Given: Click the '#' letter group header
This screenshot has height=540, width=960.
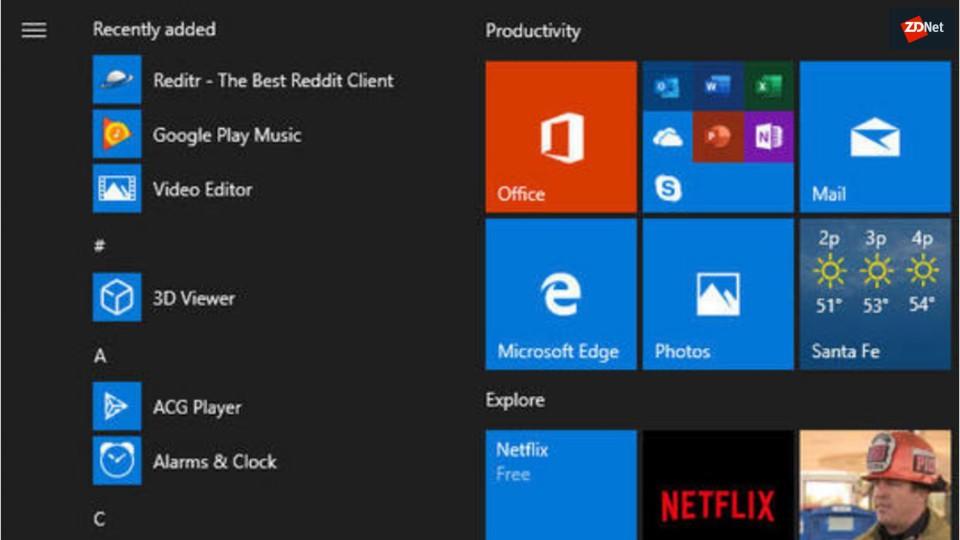Looking at the screenshot, I should tap(100, 246).
